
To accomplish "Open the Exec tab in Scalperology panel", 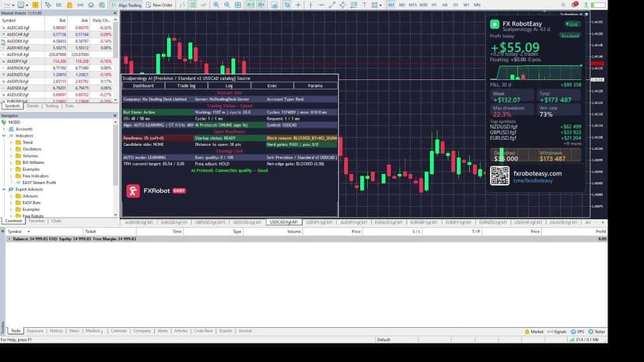I will tap(272, 85).
